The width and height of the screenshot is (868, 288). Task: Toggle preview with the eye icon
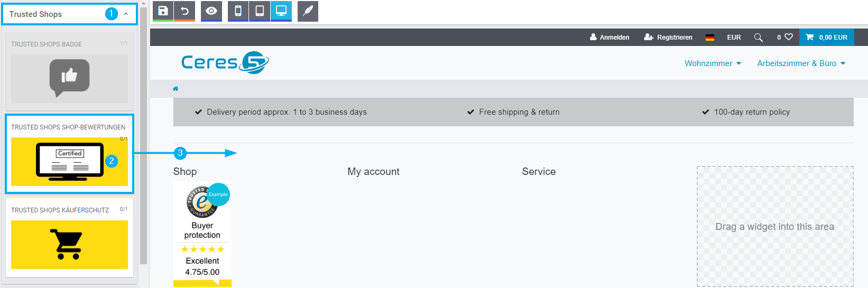[211, 11]
